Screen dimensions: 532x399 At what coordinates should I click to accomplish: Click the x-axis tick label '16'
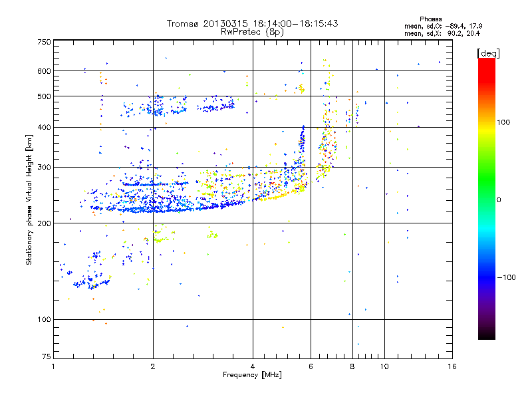452,366
